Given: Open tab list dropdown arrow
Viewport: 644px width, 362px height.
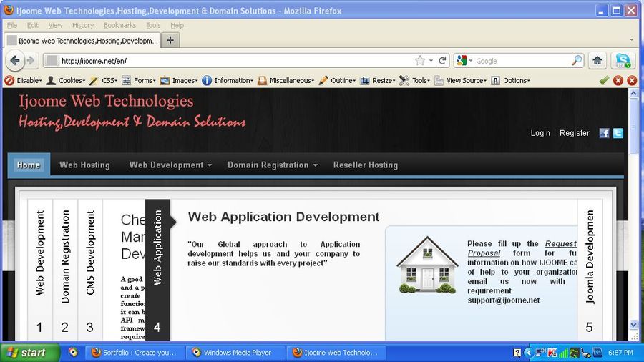Looking at the screenshot, I should [x=632, y=40].
